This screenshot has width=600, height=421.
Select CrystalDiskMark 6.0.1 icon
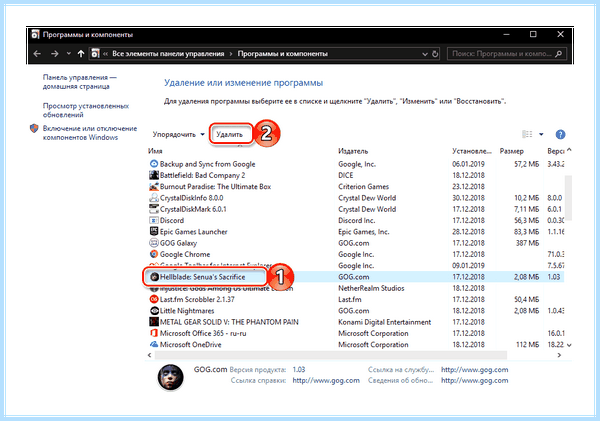click(x=154, y=209)
